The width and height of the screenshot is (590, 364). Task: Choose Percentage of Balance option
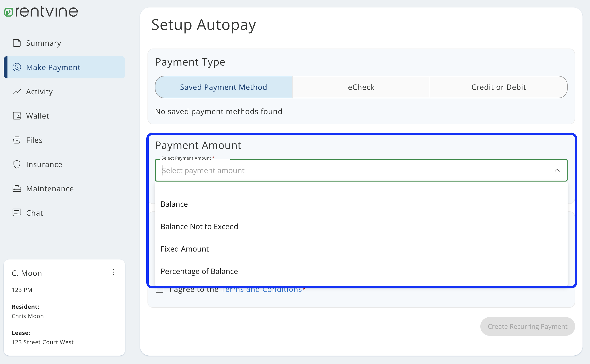pos(199,271)
